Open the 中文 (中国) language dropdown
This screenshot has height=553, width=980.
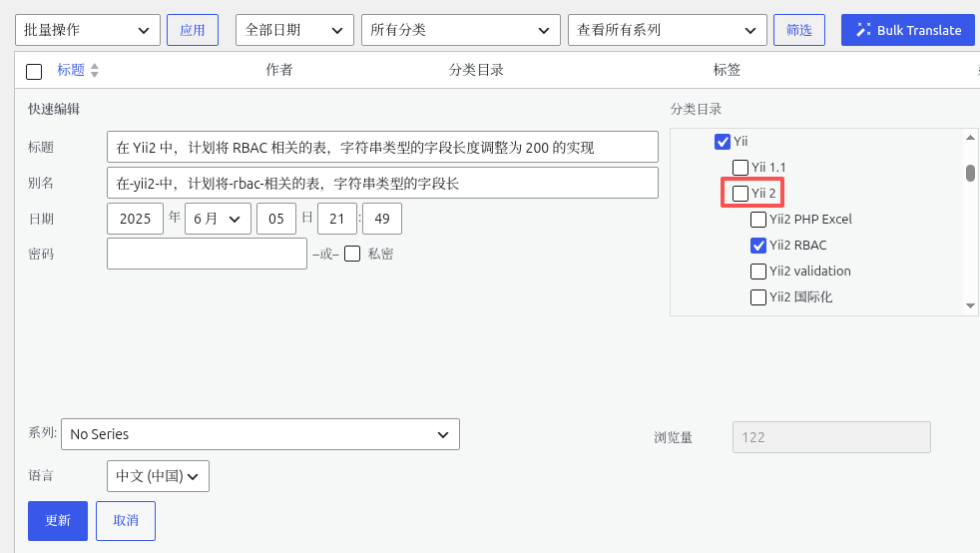coord(158,476)
